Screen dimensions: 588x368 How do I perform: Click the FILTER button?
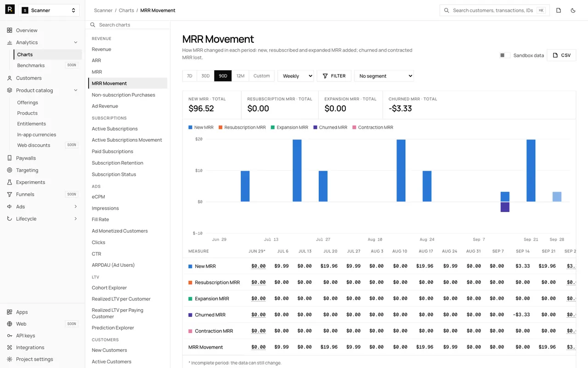point(334,76)
